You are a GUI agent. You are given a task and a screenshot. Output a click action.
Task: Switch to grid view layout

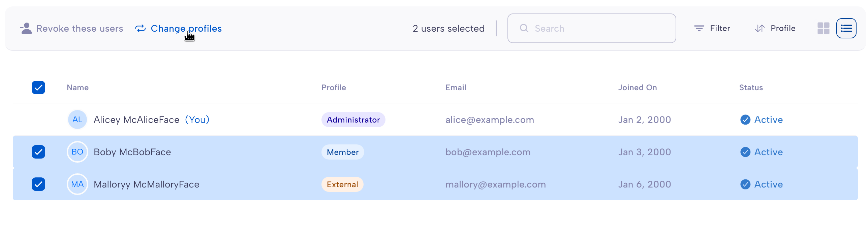(823, 28)
